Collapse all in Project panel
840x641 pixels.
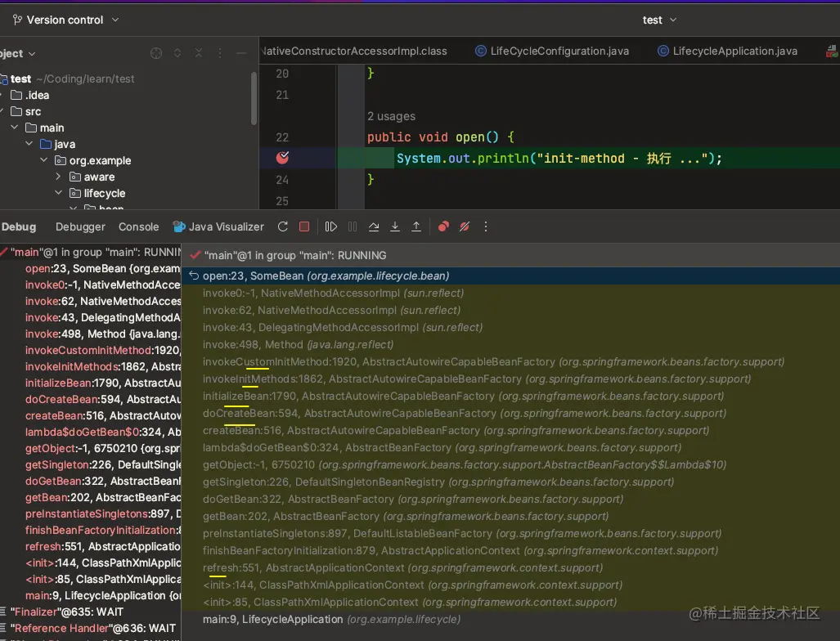pyautogui.click(x=199, y=53)
